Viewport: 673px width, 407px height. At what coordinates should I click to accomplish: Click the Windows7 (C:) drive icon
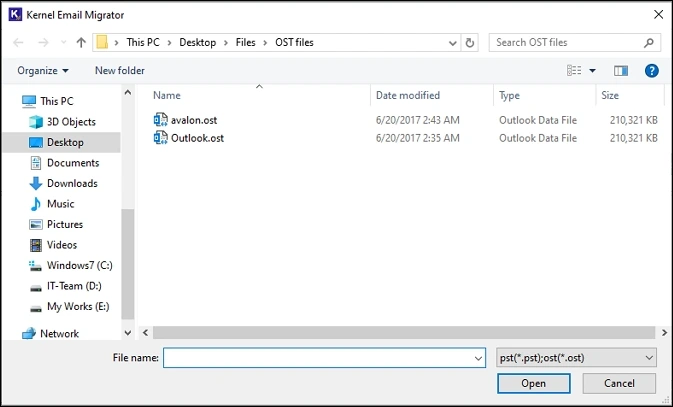click(35, 266)
